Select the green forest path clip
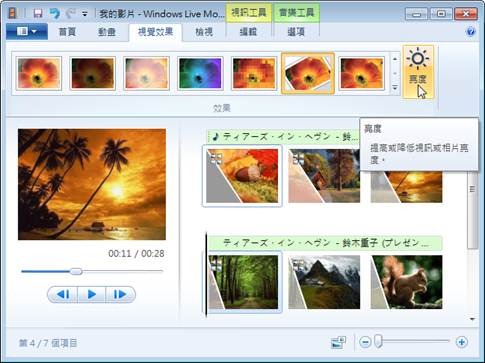This screenshot has width=485, height=363. tap(243, 282)
